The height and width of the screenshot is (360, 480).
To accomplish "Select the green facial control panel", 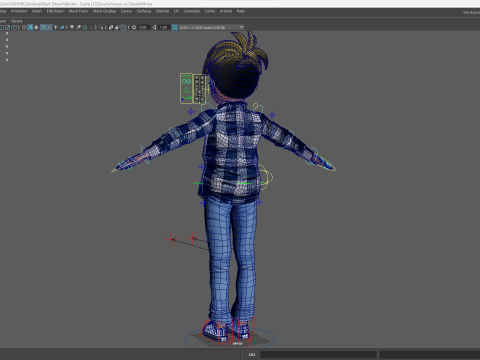I will coord(186,88).
